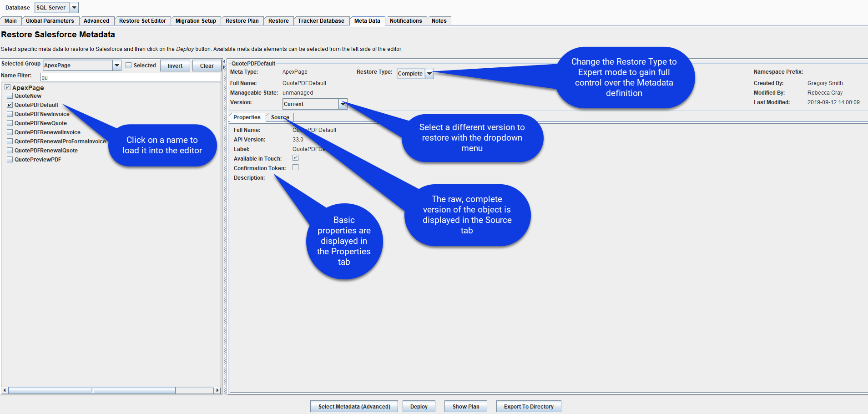
Task: Switch to the Properties sub-tab
Action: (247, 117)
